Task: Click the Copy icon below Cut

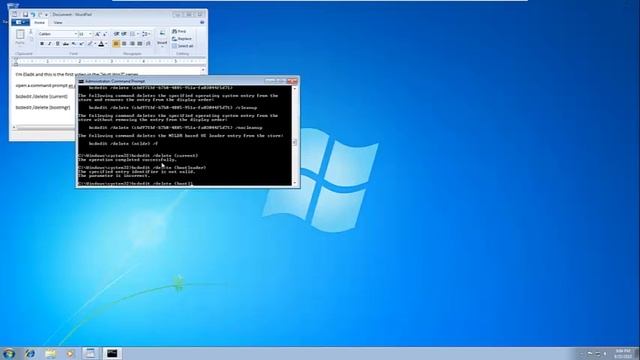Action: 31,39
